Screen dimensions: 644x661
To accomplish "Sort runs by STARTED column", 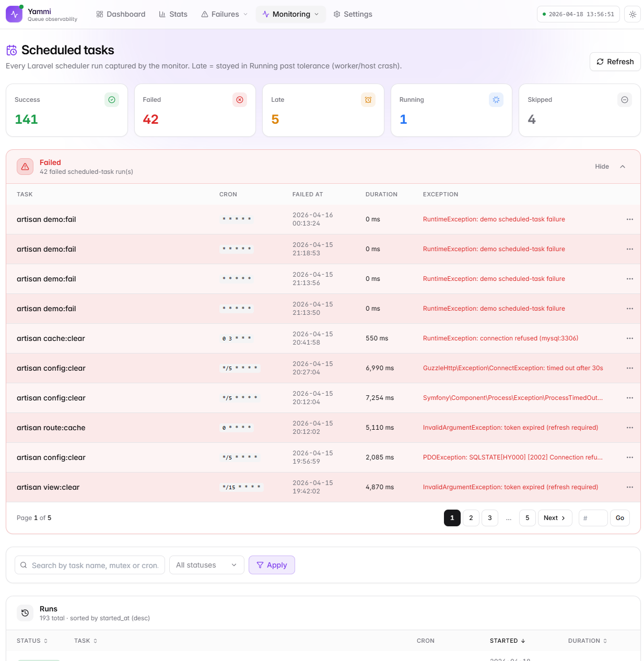I will [x=508, y=641].
